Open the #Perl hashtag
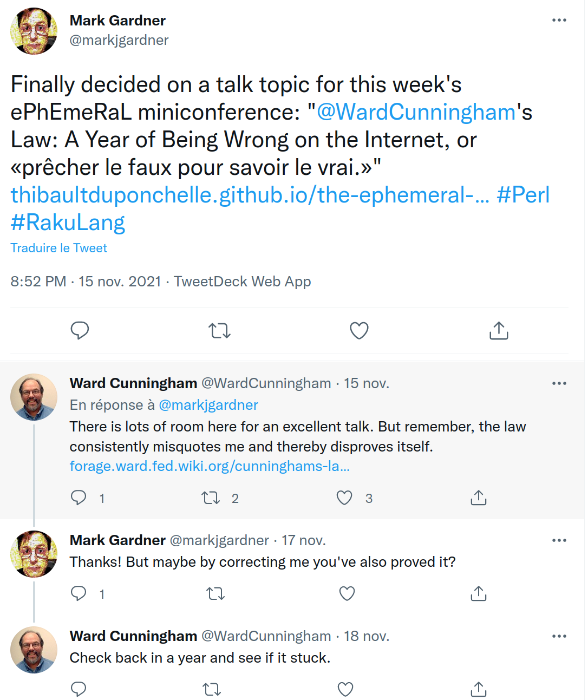Screen dimensions: 588x700 tap(523, 195)
